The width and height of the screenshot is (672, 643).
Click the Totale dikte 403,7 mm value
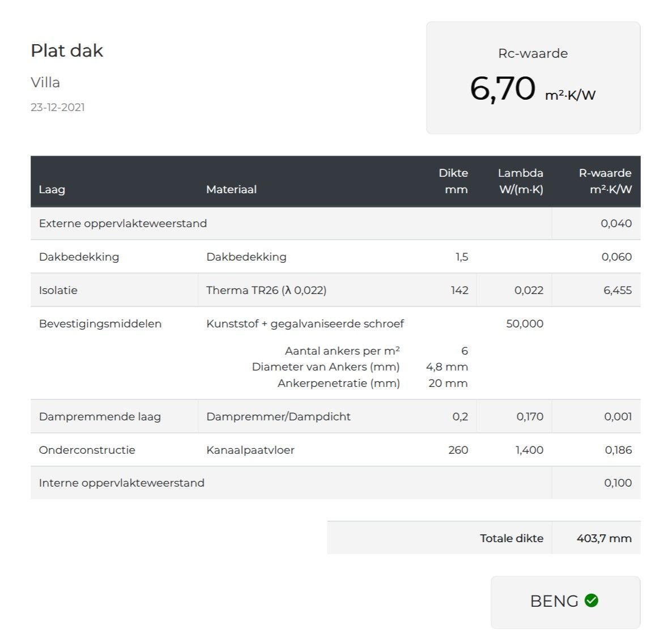[603, 538]
